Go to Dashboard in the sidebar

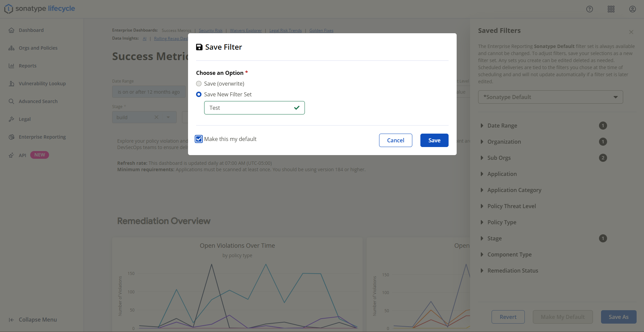[31, 30]
